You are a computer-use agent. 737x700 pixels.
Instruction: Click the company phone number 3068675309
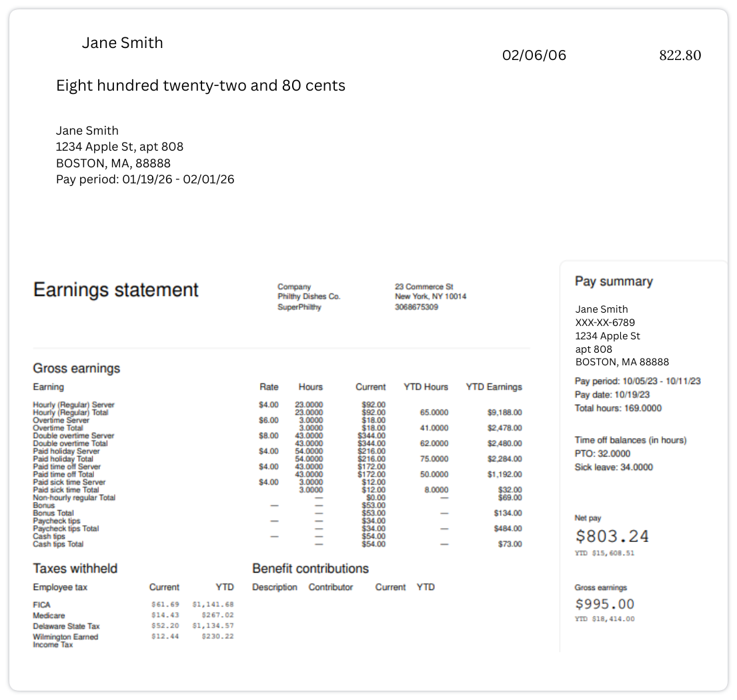416,307
